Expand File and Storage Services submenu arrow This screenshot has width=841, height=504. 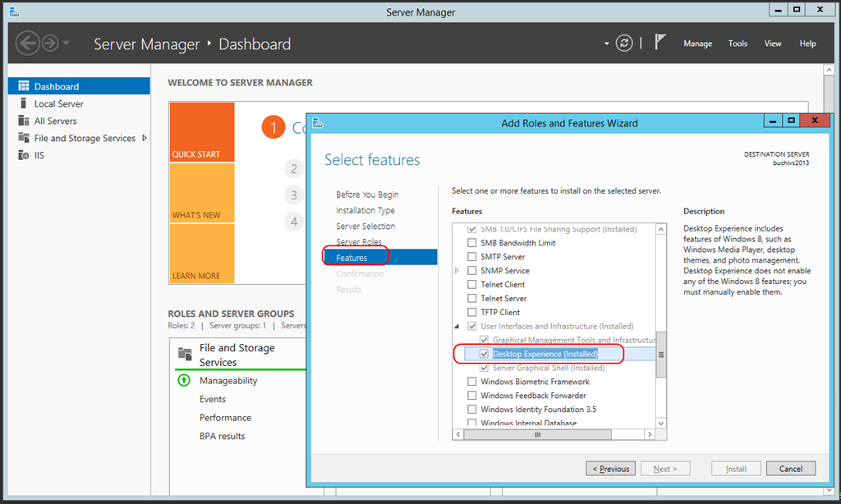(x=145, y=138)
